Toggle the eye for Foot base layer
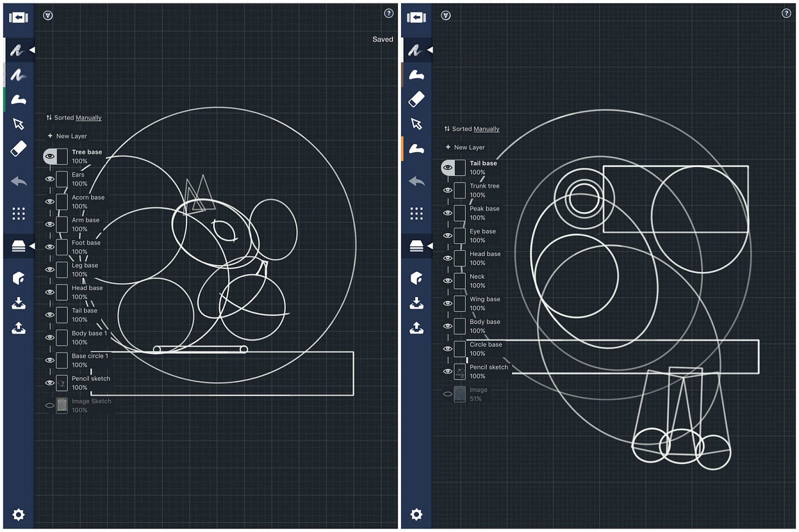Viewport: 799px width, 532px height. click(x=50, y=247)
